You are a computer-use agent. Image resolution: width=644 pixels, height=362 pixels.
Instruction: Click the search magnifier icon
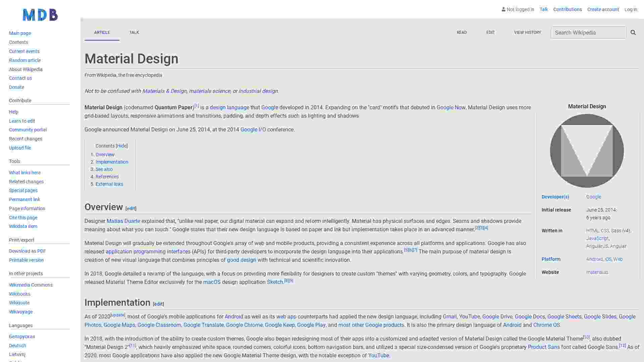click(633, 33)
